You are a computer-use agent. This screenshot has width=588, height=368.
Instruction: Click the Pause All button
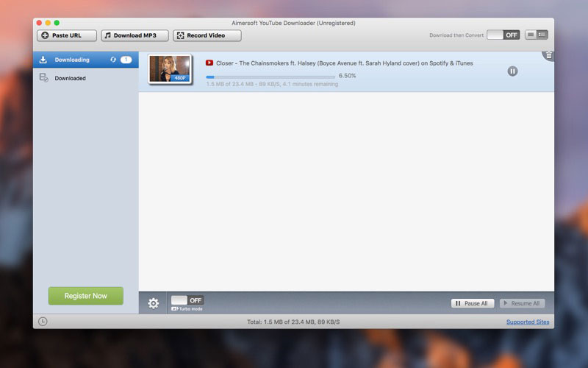point(473,303)
